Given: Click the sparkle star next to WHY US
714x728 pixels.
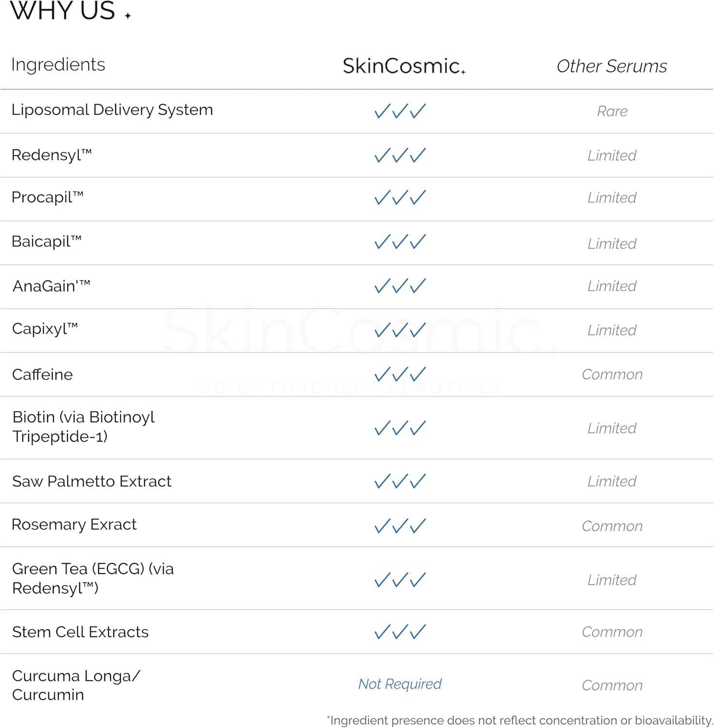Looking at the screenshot, I should [128, 16].
